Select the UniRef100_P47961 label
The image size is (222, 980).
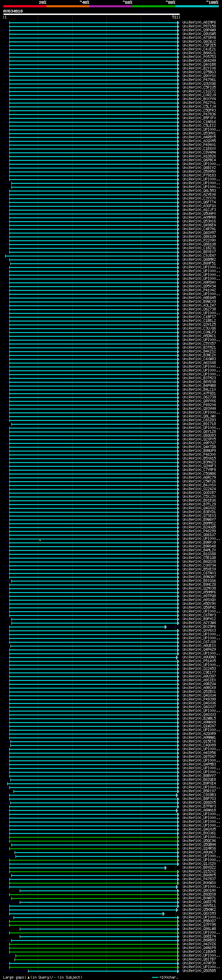pos(199,80)
